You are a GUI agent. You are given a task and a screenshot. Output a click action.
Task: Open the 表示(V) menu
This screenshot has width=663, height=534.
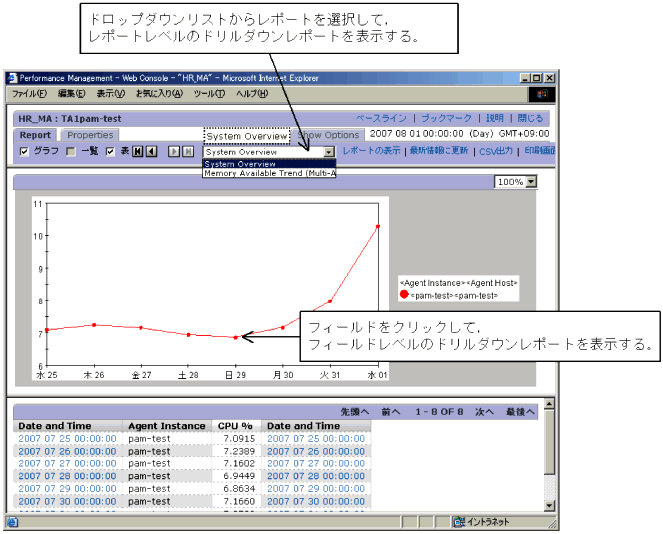coord(111,94)
